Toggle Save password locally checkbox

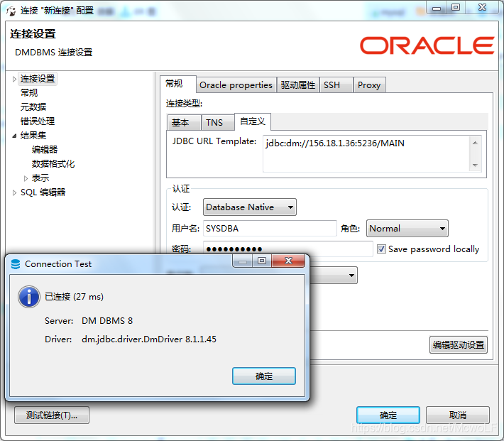[x=381, y=249]
